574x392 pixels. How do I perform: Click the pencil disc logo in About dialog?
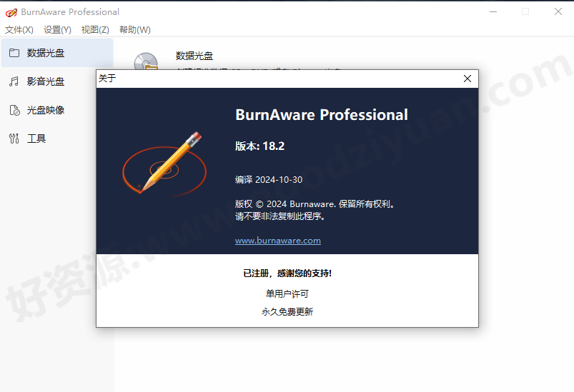click(164, 164)
